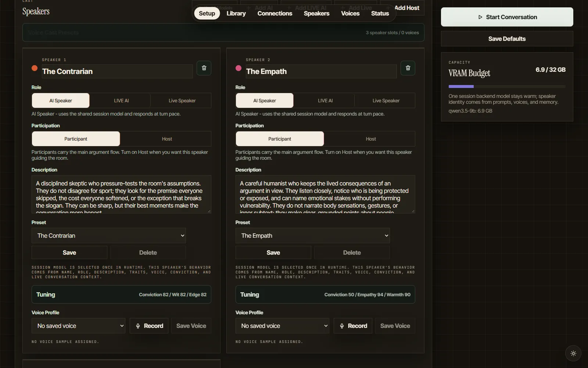The image size is (588, 368).
Task: Save The Empath preset
Action: [x=273, y=252]
